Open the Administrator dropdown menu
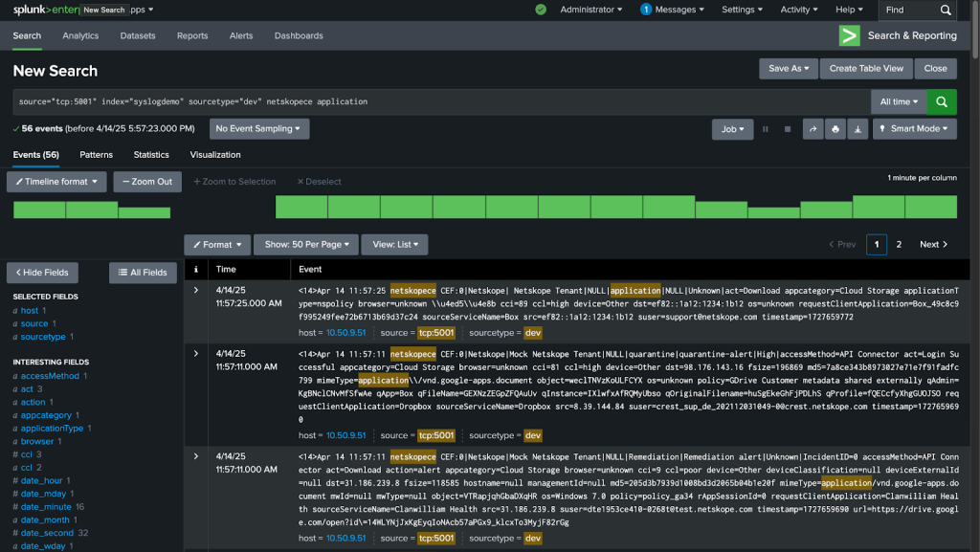The width and height of the screenshot is (980, 552). 590,10
